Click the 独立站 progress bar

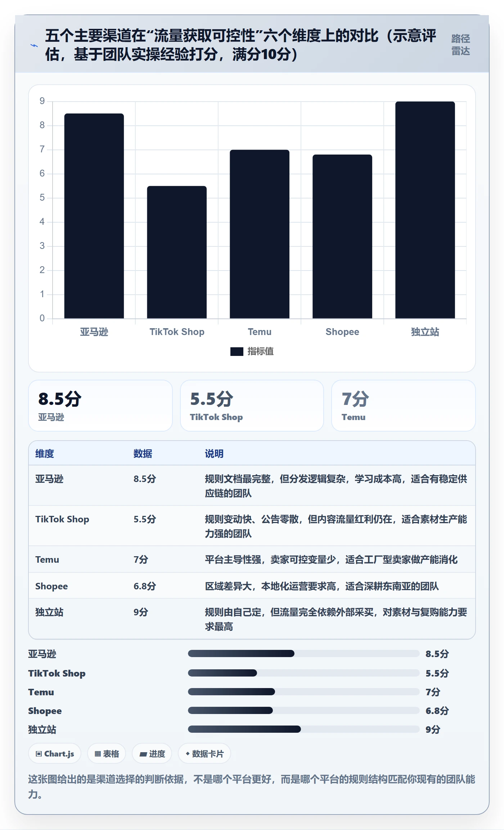tap(304, 729)
